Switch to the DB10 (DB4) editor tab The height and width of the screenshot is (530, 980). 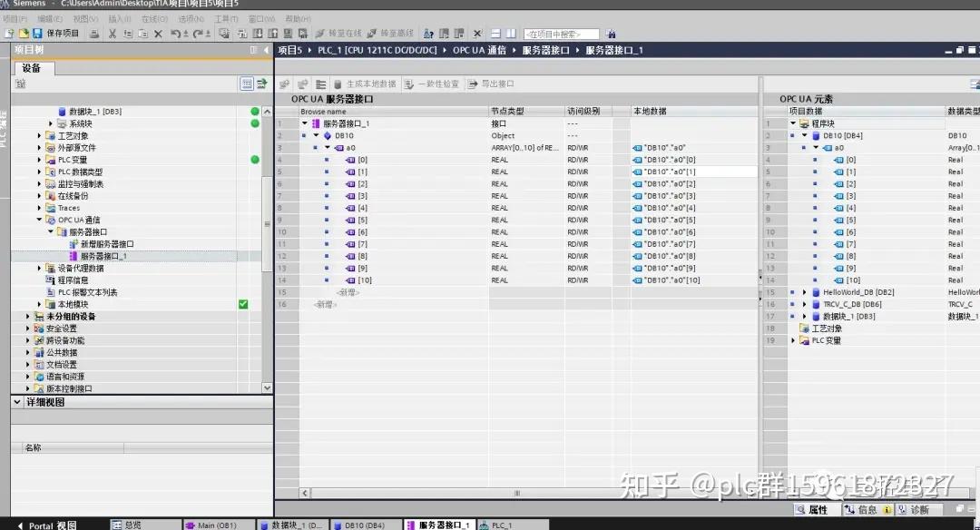(365, 525)
